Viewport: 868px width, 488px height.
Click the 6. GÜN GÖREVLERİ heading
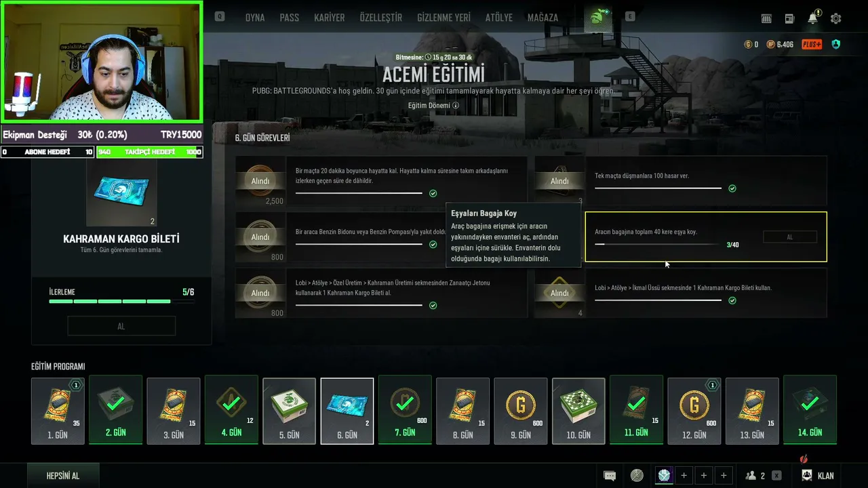[x=262, y=138]
